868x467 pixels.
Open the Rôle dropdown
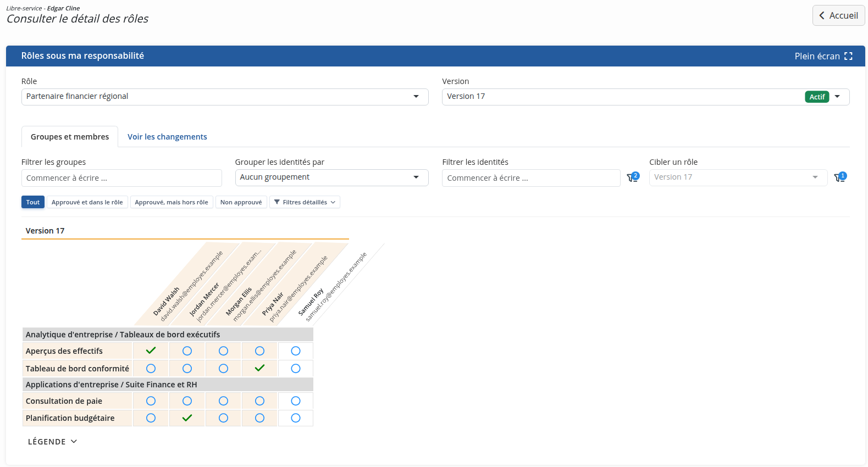pos(225,97)
